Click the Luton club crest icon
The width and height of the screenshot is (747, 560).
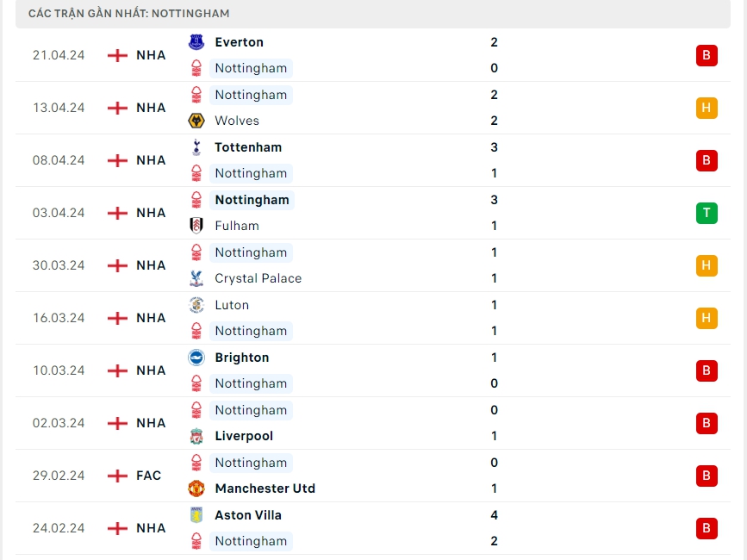click(197, 305)
